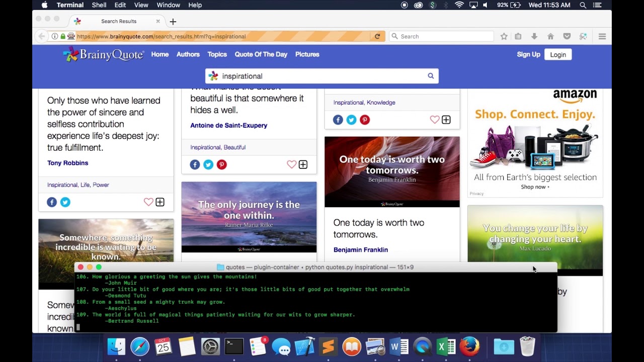Open the Firefox hamburger menu
Image resolution: width=644 pixels, height=362 pixels.
602,36
